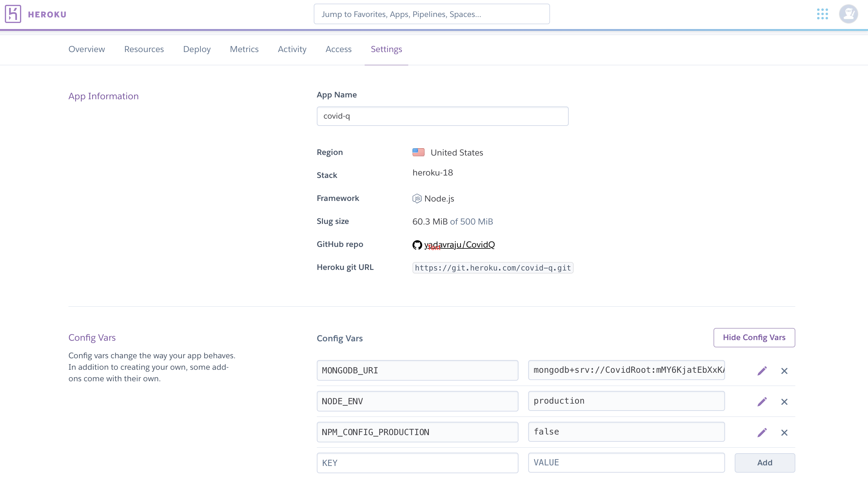Edit the NODE_ENV config var

click(762, 402)
